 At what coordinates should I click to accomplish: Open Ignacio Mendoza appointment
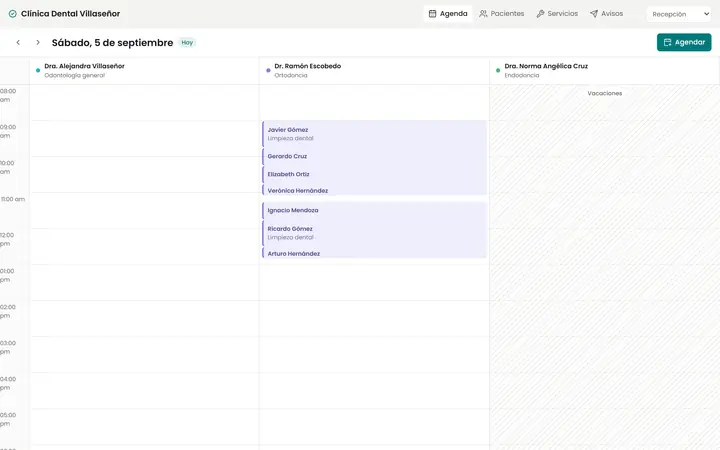(x=374, y=210)
